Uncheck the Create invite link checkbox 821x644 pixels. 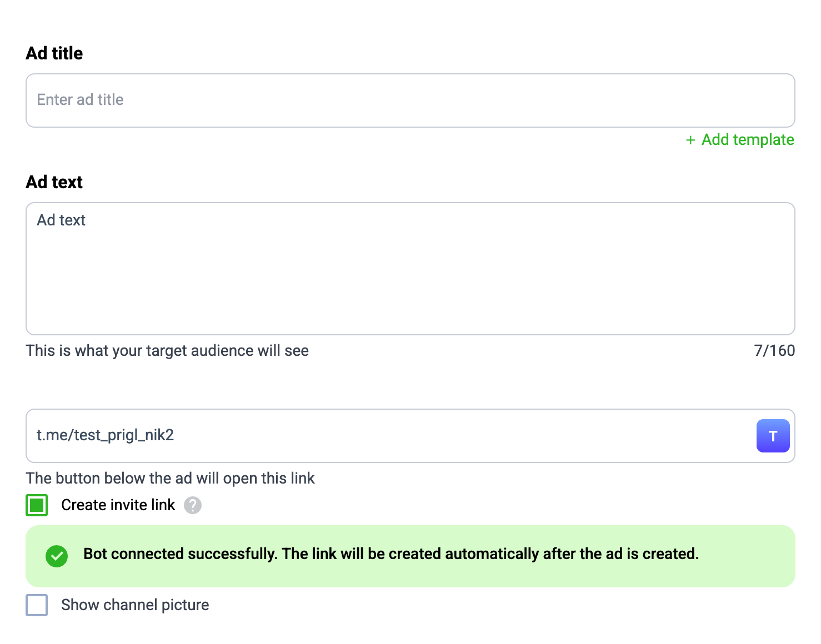(37, 505)
